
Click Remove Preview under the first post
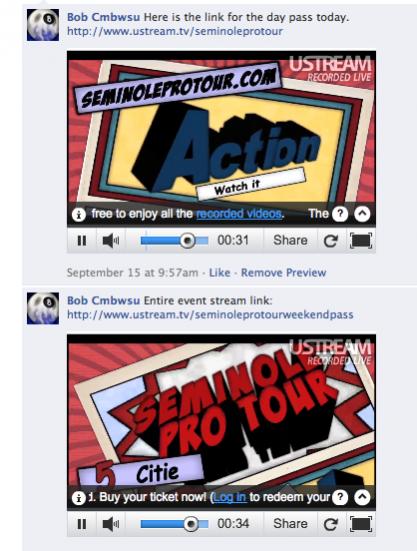click(x=284, y=273)
